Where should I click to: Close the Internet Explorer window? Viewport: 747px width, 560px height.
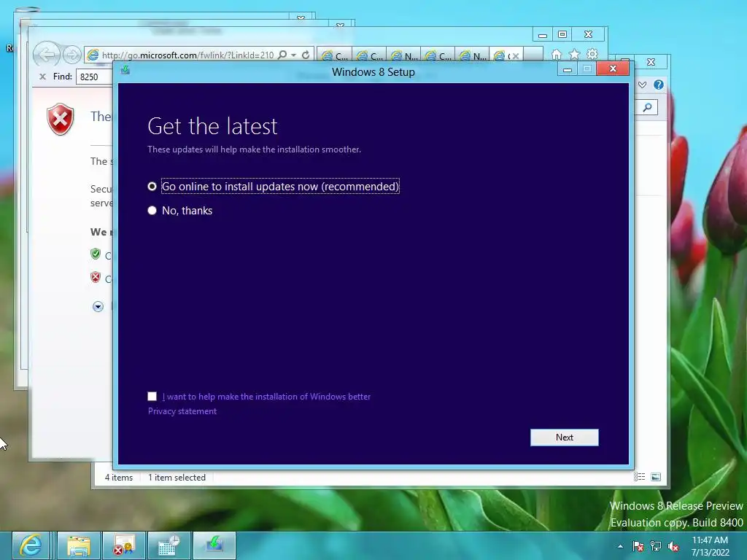[589, 34]
